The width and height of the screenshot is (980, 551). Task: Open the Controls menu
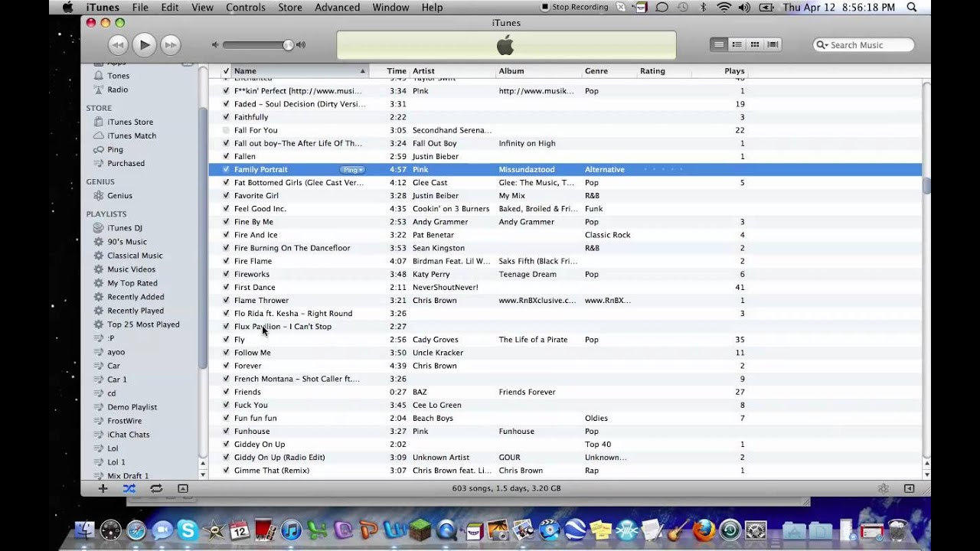coord(246,8)
